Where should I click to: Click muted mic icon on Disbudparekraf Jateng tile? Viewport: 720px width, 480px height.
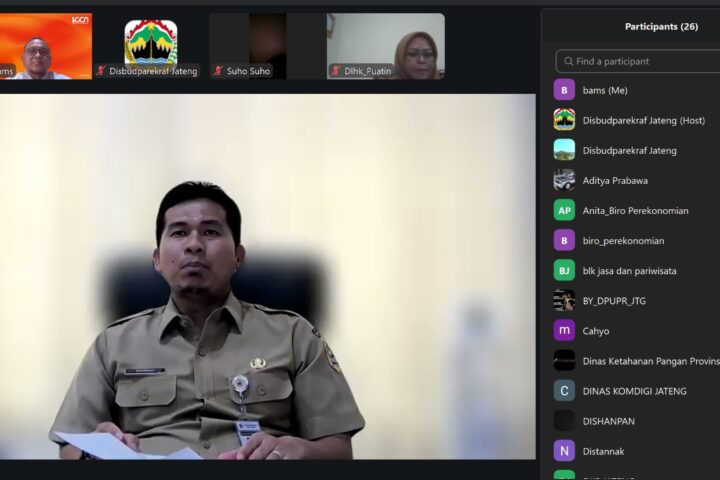pyautogui.click(x=101, y=71)
